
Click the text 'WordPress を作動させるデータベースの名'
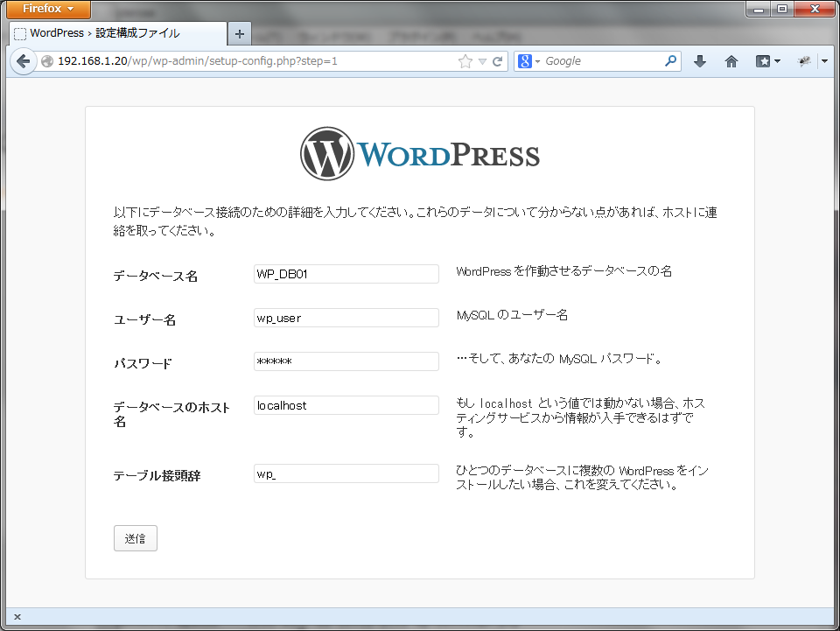564,271
